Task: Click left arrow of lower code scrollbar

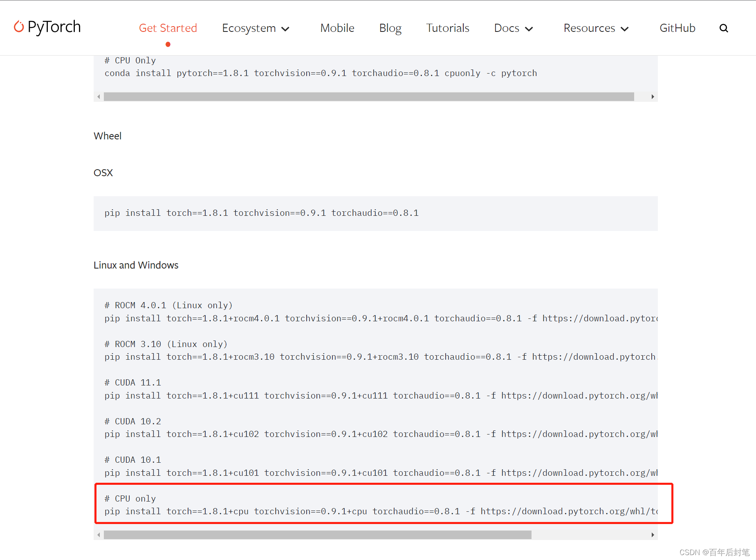Action: click(x=99, y=535)
